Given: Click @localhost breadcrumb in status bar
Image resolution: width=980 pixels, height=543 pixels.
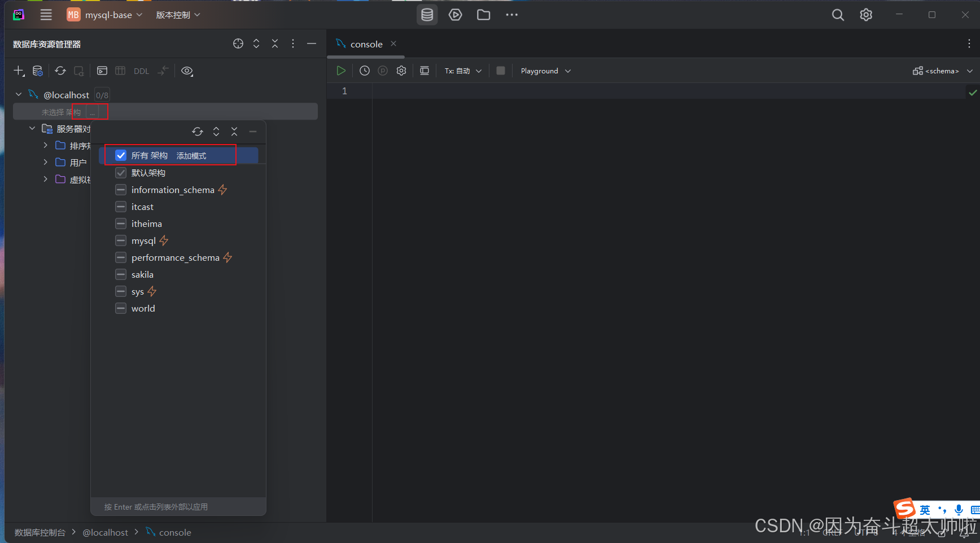Looking at the screenshot, I should (x=106, y=533).
